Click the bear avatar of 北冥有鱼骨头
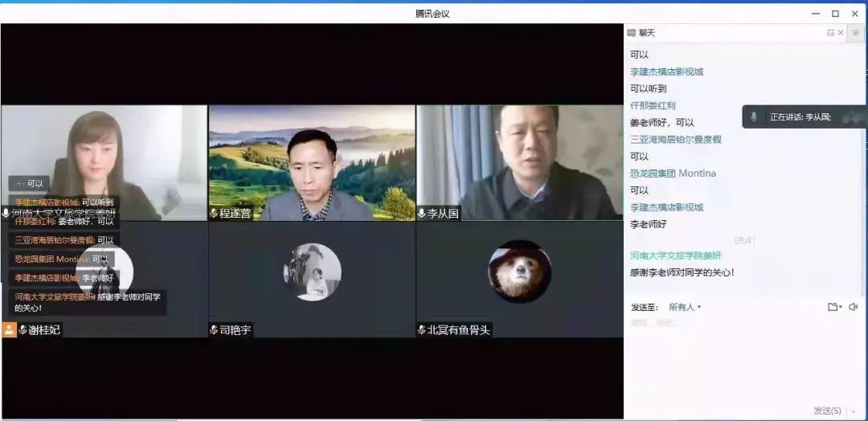Viewport: 868px width, 421px height. (x=519, y=272)
